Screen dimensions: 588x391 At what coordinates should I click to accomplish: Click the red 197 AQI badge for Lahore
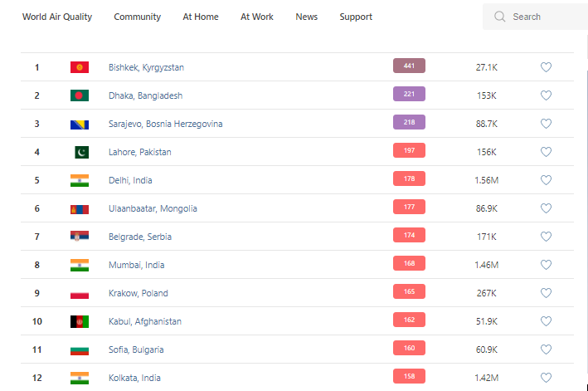tap(409, 151)
